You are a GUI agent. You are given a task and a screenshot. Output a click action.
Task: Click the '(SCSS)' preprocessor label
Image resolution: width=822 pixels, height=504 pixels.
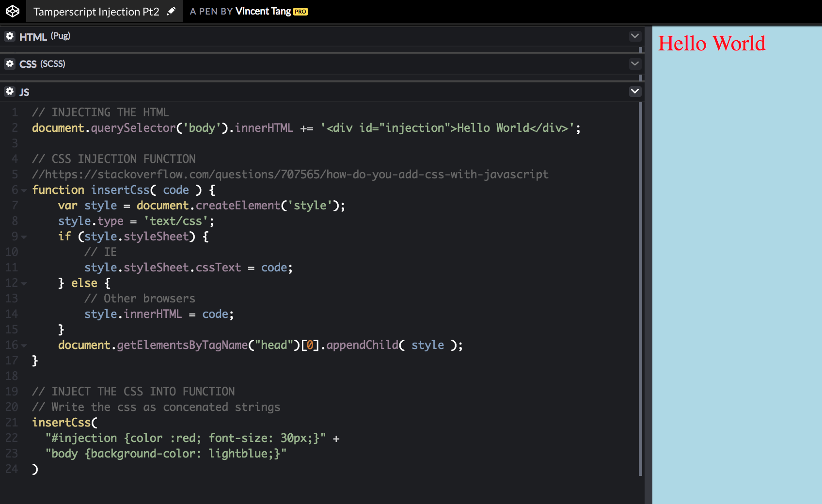click(x=53, y=63)
